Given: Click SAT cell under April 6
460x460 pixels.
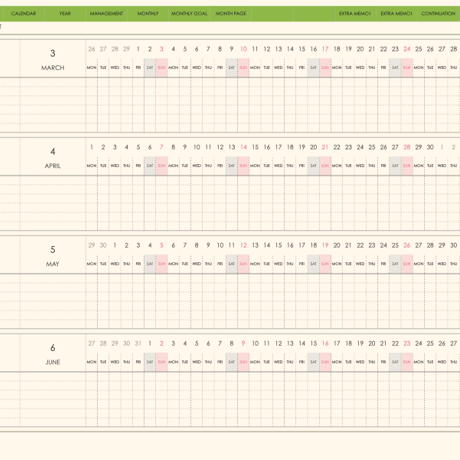Looking at the screenshot, I should (x=150, y=166).
